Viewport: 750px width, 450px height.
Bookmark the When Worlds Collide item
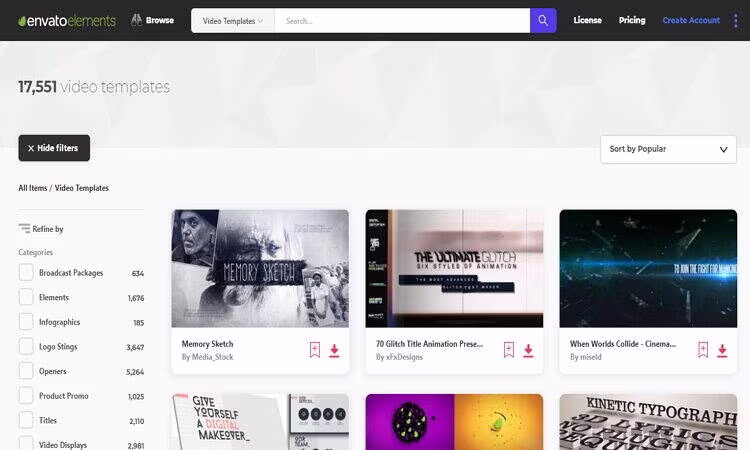pos(703,350)
